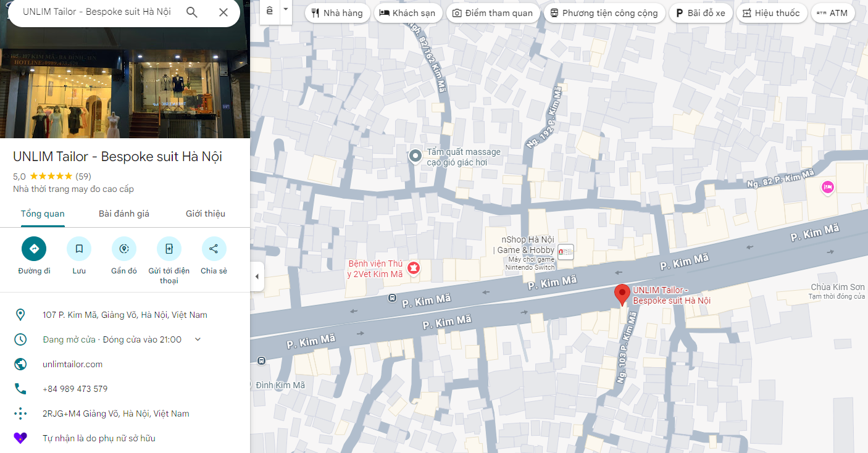
Task: Save place with Lưu bookmark icon
Action: tap(79, 249)
